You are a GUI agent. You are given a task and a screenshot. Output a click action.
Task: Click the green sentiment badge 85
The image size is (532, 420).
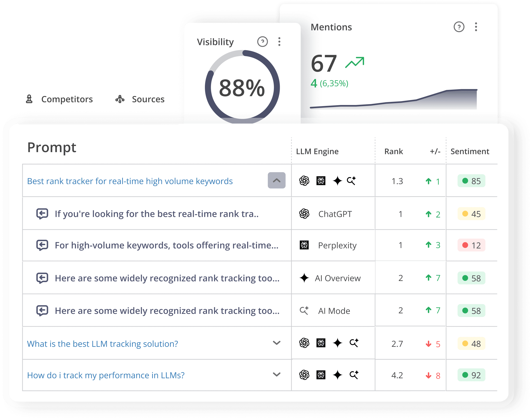[471, 181]
